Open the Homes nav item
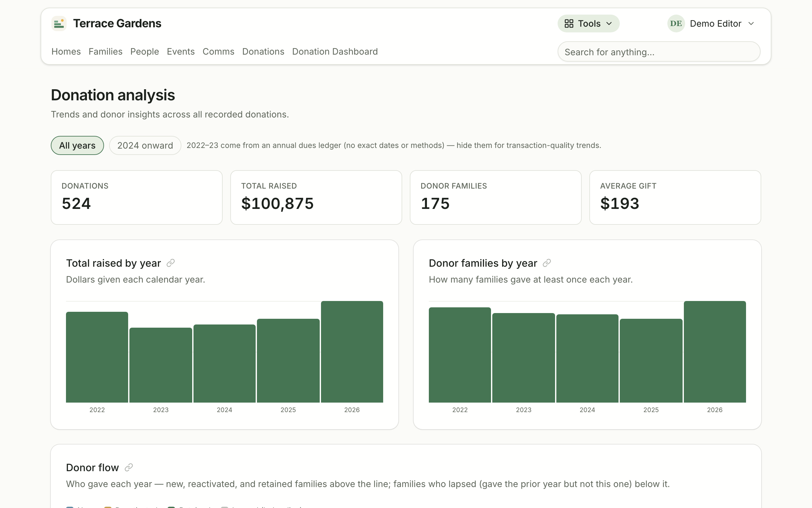Screen dimensions: 812x508 [66, 51]
